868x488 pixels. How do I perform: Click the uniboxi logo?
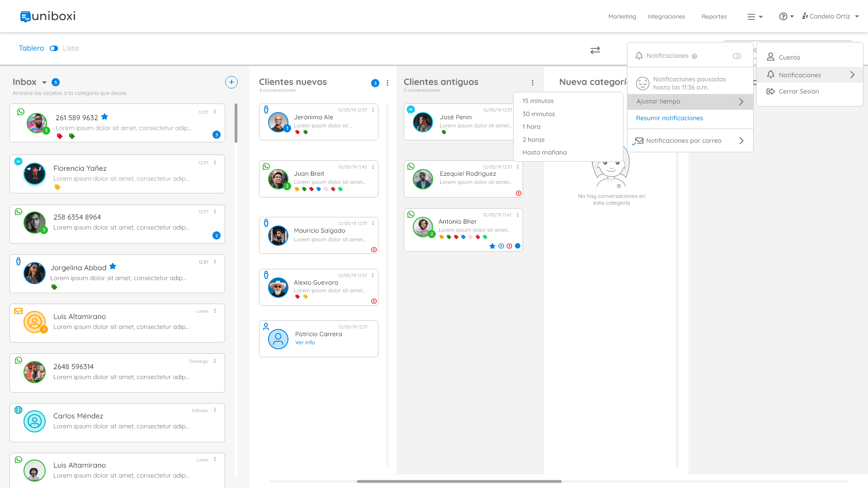point(48,17)
